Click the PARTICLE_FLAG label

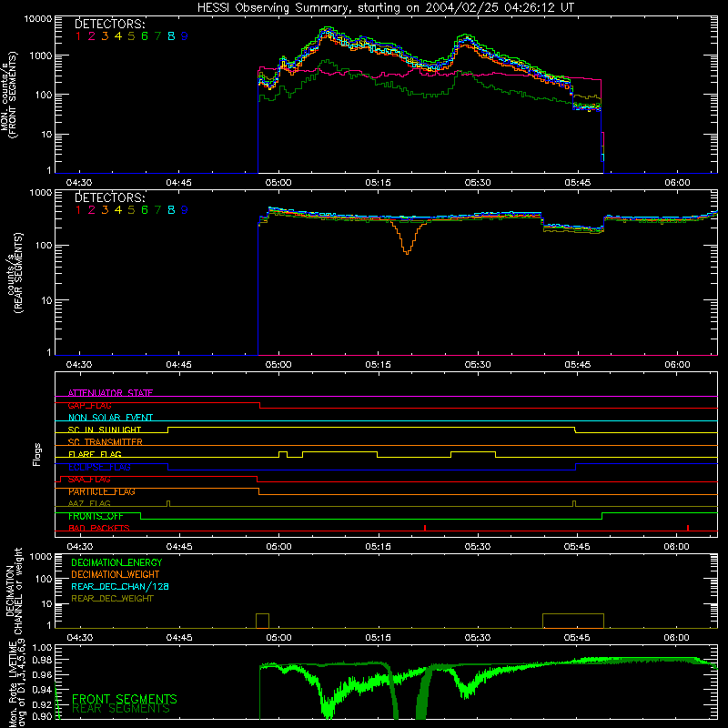coord(102,491)
